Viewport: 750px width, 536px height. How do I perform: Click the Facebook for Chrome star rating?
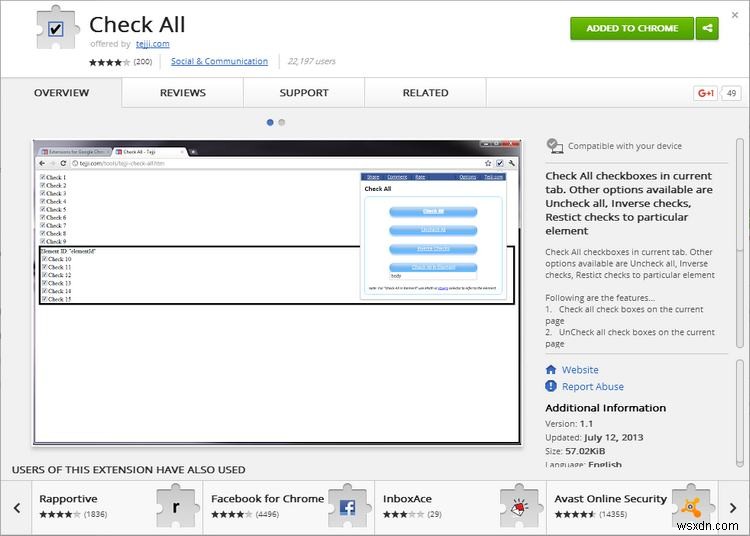232,514
